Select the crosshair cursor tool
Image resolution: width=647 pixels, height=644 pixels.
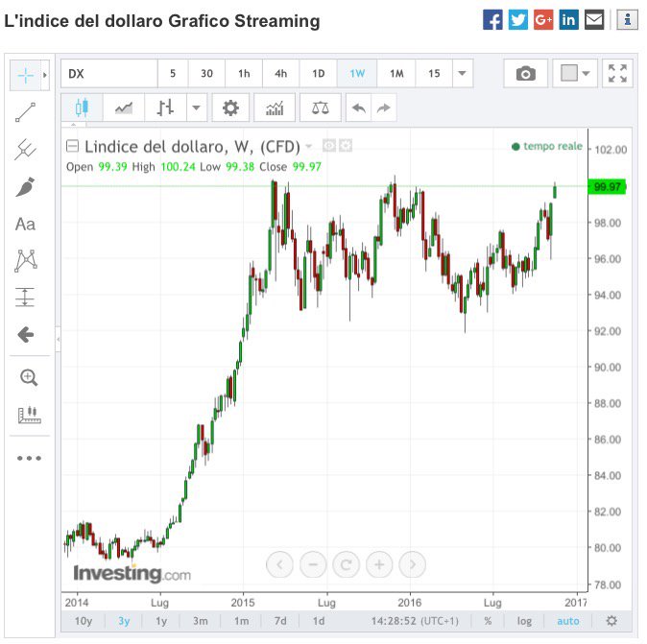[26, 75]
